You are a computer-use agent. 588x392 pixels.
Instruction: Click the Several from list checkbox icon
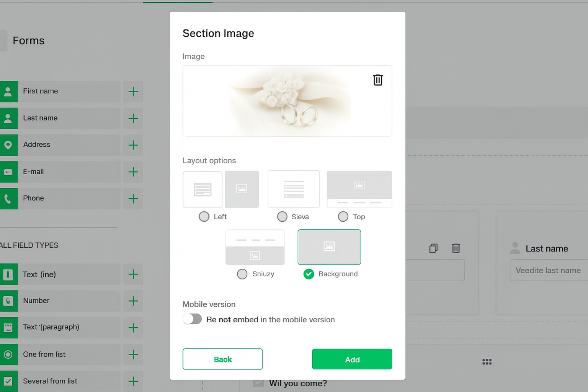pos(8,381)
